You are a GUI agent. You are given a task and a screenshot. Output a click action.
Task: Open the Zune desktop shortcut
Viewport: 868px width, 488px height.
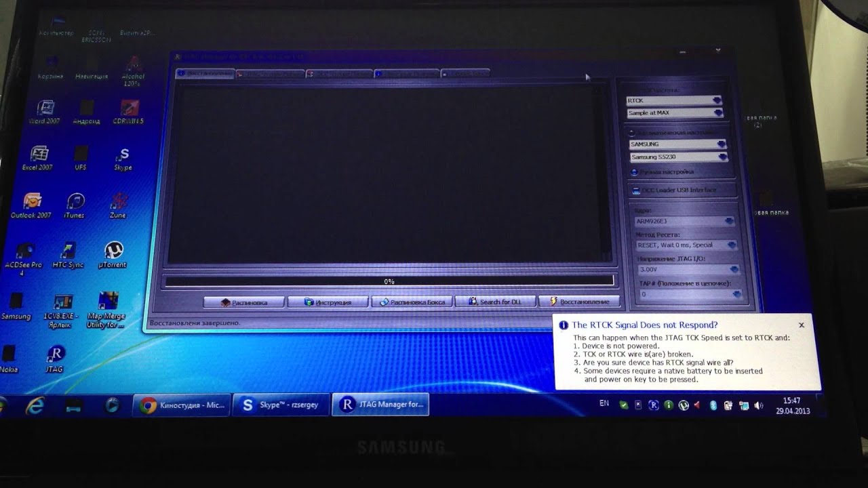(119, 206)
